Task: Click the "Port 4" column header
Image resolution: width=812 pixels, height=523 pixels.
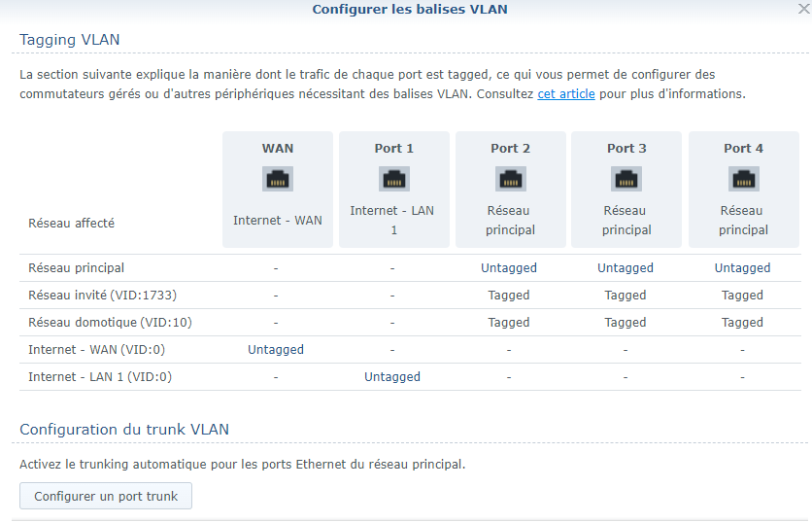Action: [743, 149]
